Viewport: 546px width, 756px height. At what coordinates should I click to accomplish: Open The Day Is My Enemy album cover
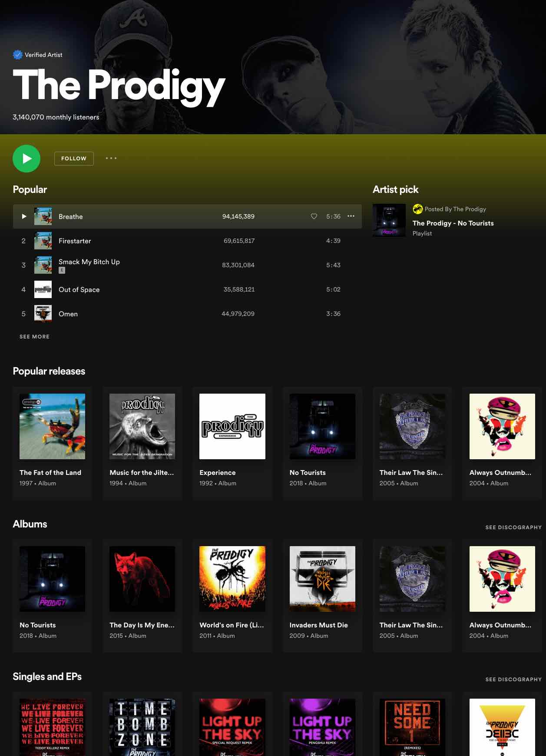[x=142, y=579]
